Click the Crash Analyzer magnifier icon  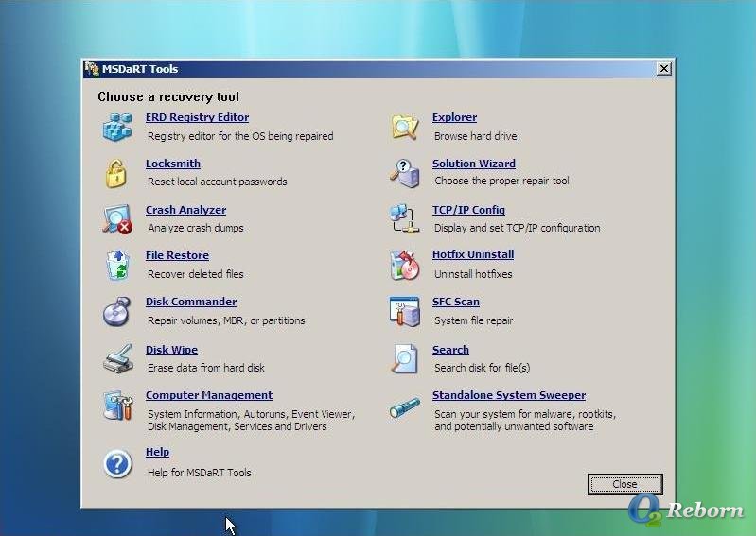(x=117, y=219)
